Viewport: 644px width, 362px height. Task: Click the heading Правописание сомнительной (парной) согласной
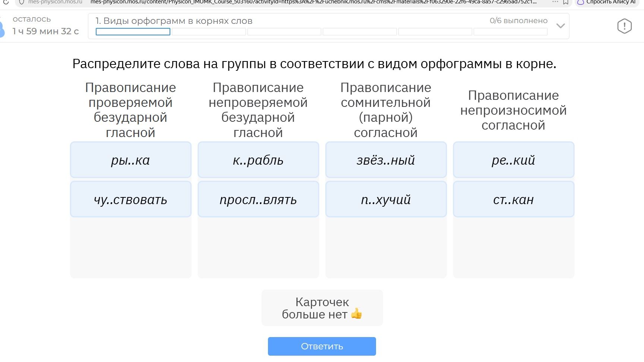click(x=386, y=110)
